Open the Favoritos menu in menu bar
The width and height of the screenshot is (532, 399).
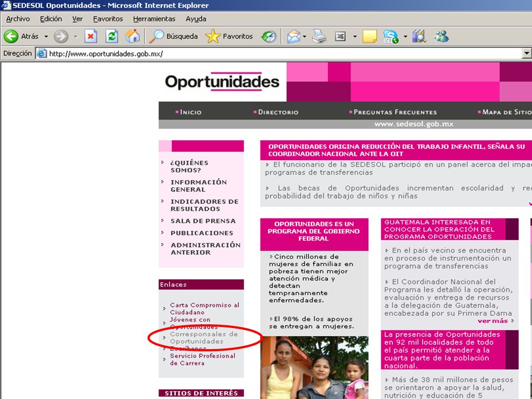click(108, 19)
